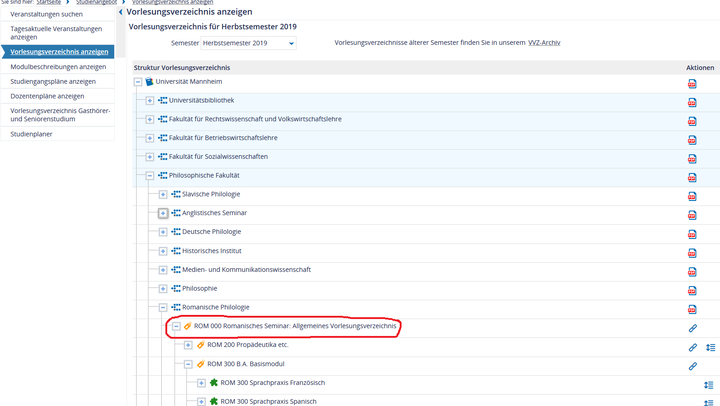Collapse Romanische Philologie node
Screen dimensions: 720x406
pyautogui.click(x=163, y=307)
